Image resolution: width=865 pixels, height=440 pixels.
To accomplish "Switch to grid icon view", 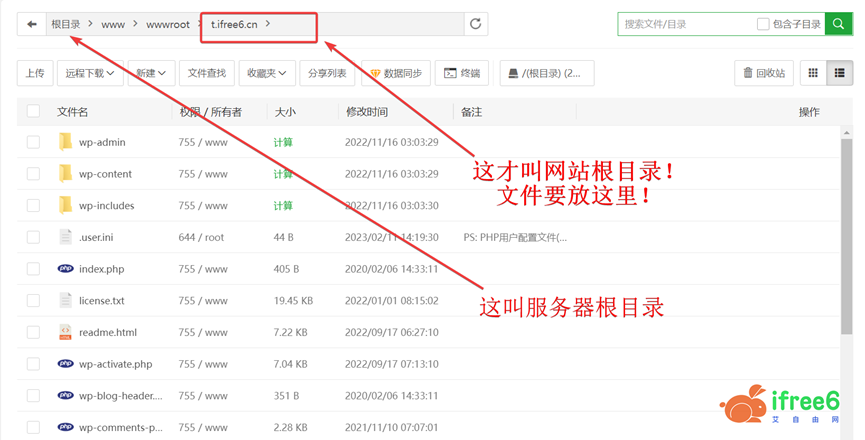I will (813, 73).
